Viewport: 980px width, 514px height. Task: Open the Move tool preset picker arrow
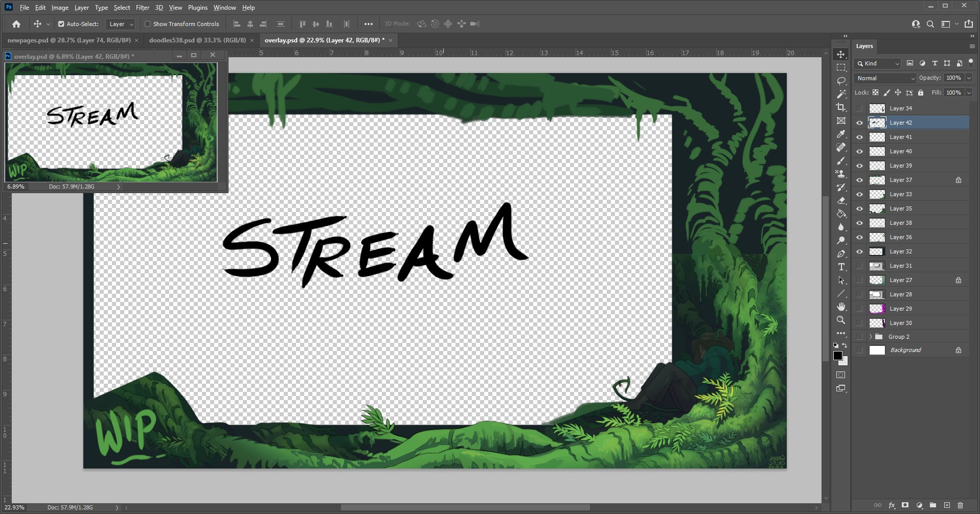(48, 24)
